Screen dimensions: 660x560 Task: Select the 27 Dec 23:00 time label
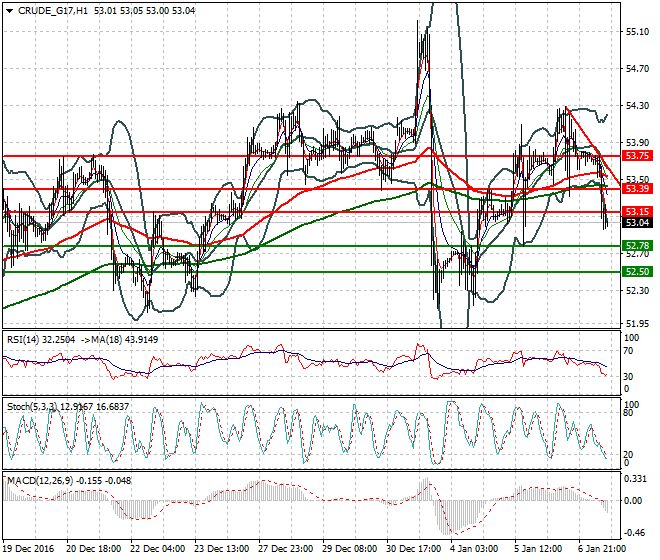click(285, 549)
